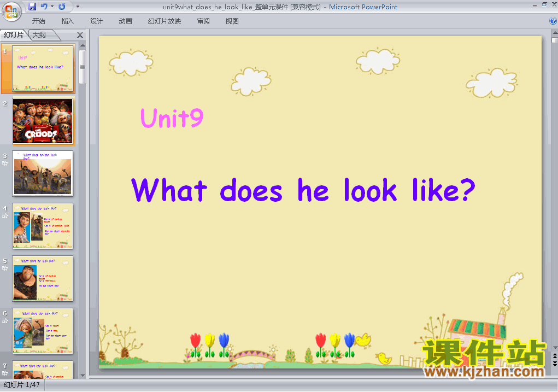Open the 开始 ribbon tab
This screenshot has width=558, height=392.
[x=38, y=21]
